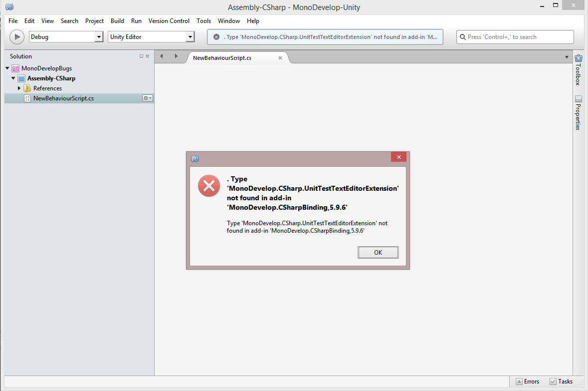Select NewBehaviourScript.cs in Solution tree
Screen dimensions: 588x391
pyautogui.click(x=79, y=98)
